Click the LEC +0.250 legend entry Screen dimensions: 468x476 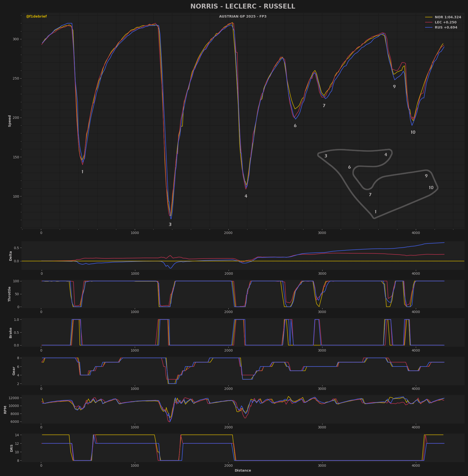coord(445,22)
